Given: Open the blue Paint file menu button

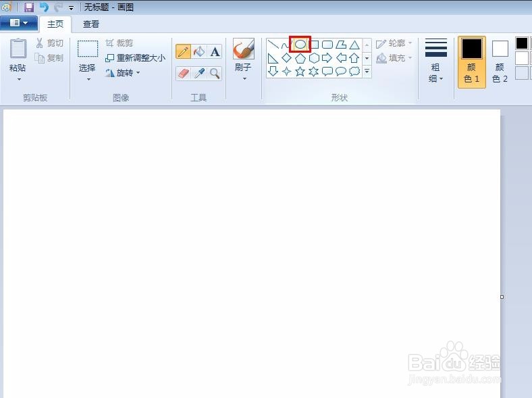Looking at the screenshot, I should [x=19, y=23].
